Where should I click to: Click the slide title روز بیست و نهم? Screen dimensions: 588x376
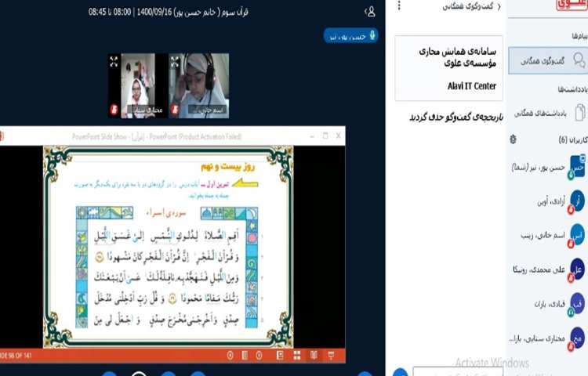[x=228, y=167]
